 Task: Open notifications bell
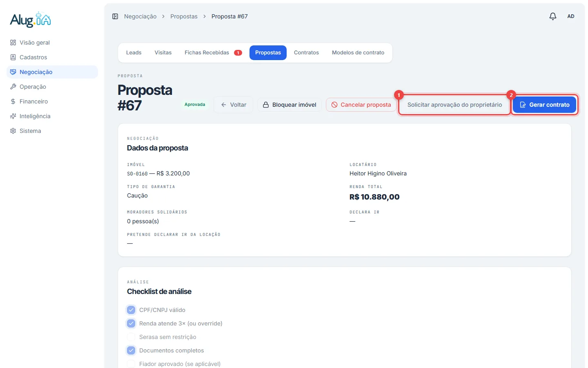click(x=553, y=16)
